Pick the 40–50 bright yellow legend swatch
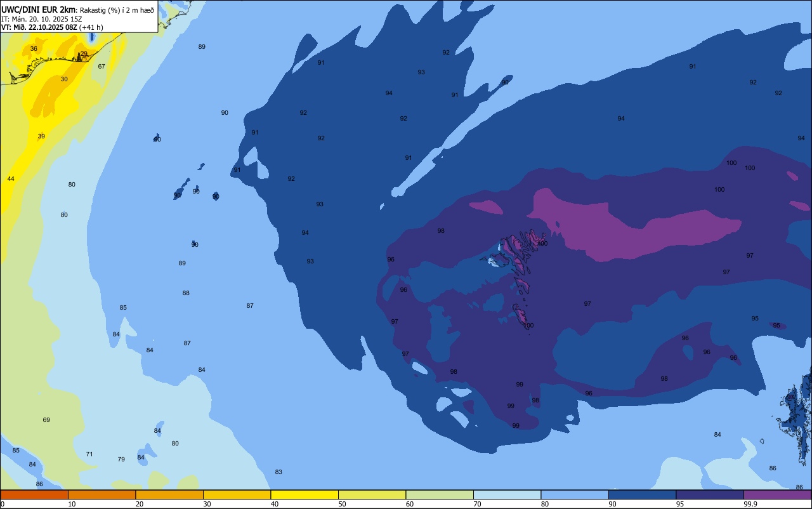The height and width of the screenshot is (509, 812). point(304,494)
